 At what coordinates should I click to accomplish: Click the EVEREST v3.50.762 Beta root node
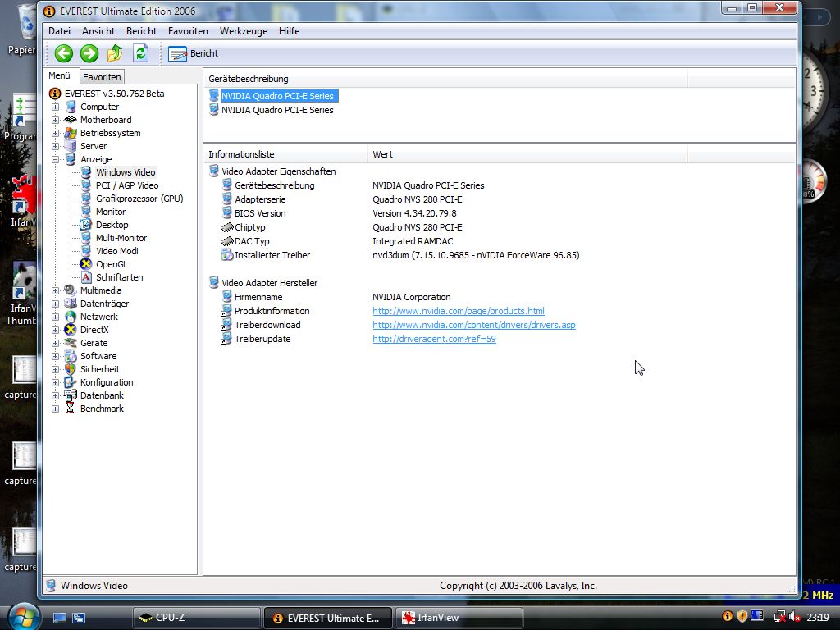point(107,94)
